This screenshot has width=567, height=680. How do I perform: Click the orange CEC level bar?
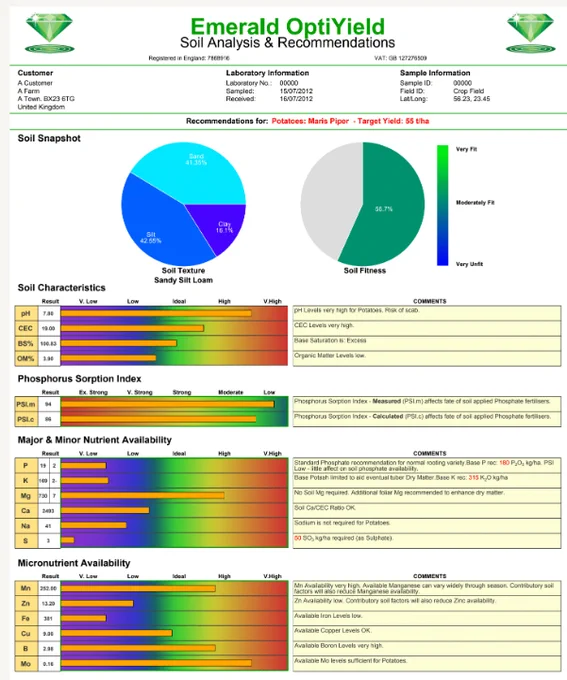pos(132,328)
